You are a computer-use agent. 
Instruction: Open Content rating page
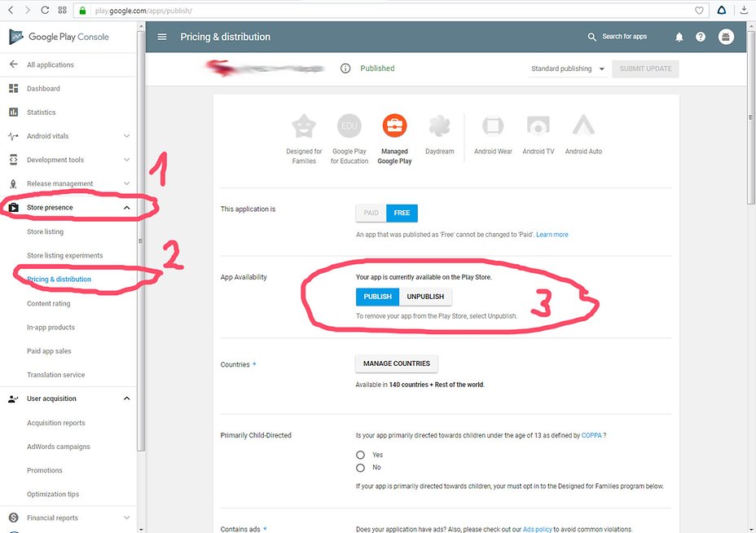coord(49,303)
